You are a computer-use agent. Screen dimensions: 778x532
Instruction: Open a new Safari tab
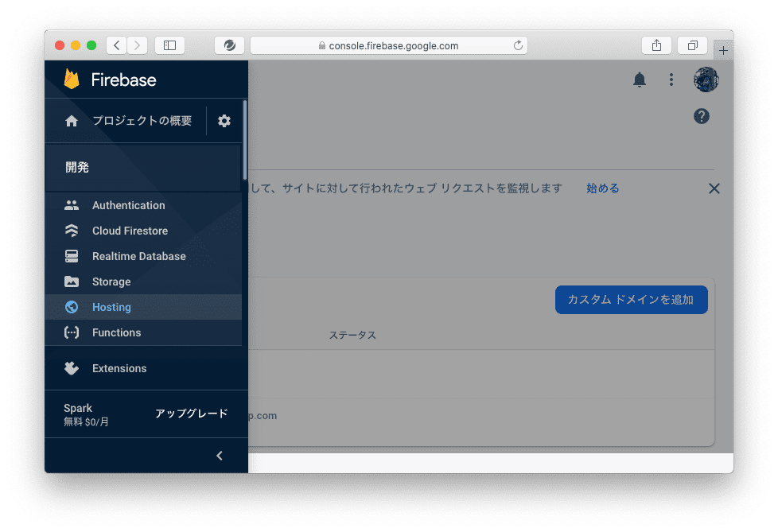pos(723,51)
